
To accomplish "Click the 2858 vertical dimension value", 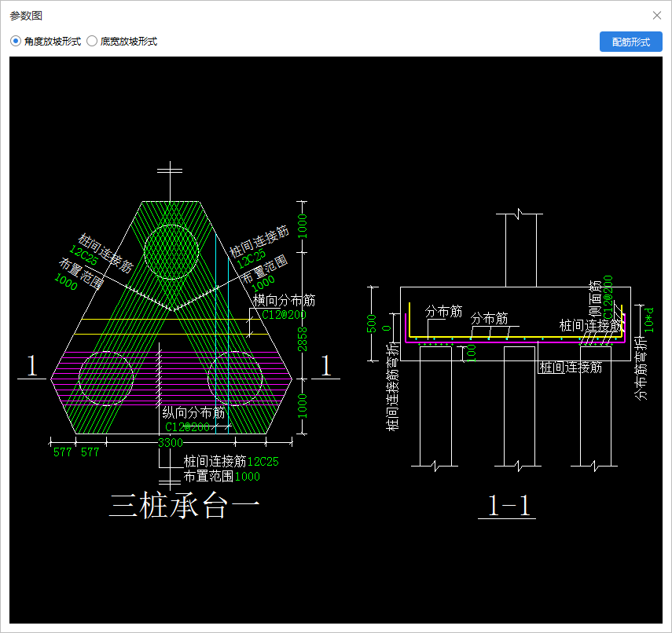I will (x=302, y=339).
